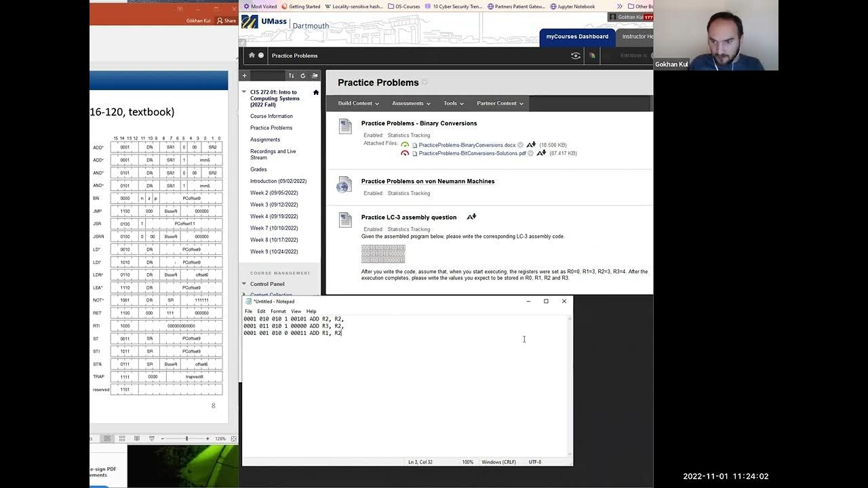Screen dimensions: 868x488
Task: Select Week 4 (09/19/2022)
Action: (274, 216)
